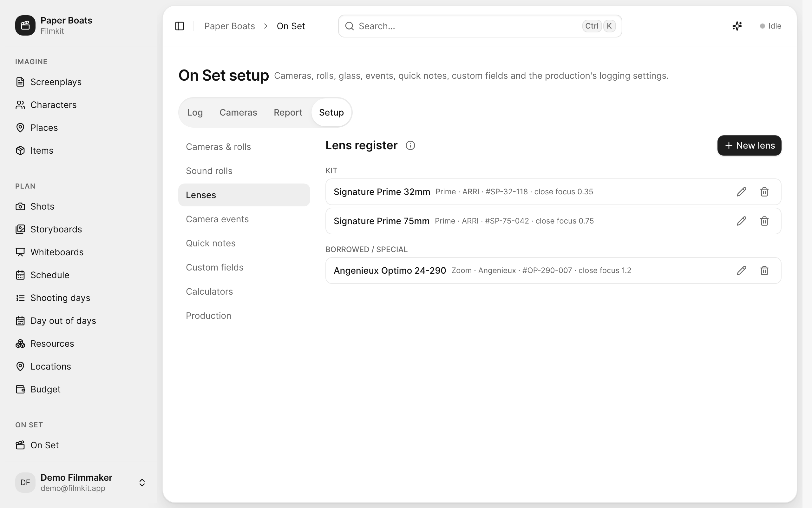Focus the Search input field
The height and width of the screenshot is (508, 812).
coord(480,26)
